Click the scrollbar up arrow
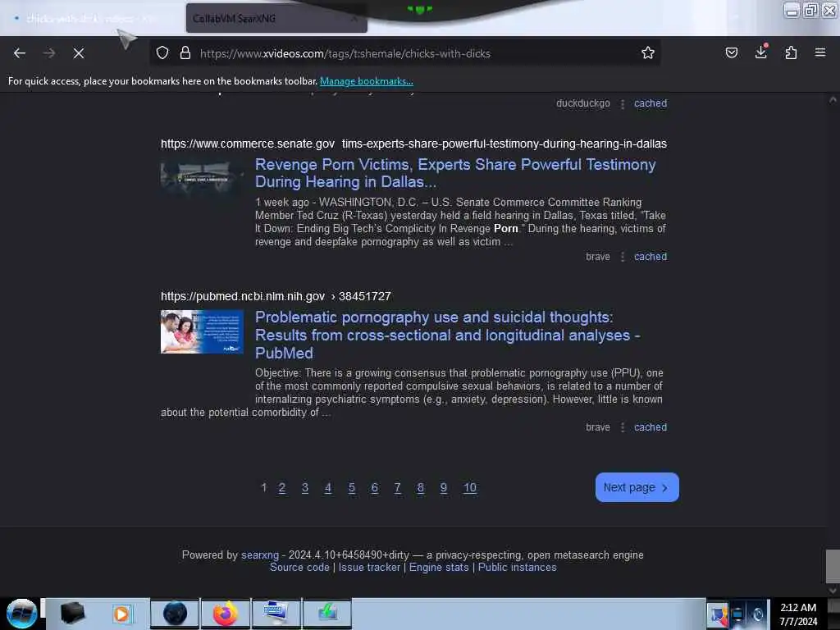 tap(833, 100)
